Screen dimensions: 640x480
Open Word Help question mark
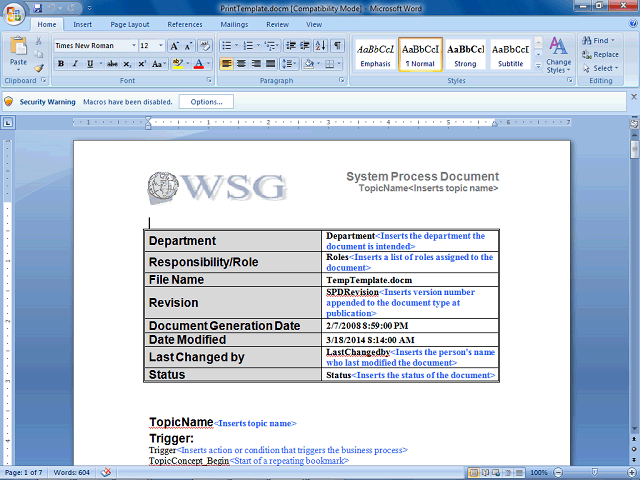click(x=633, y=24)
